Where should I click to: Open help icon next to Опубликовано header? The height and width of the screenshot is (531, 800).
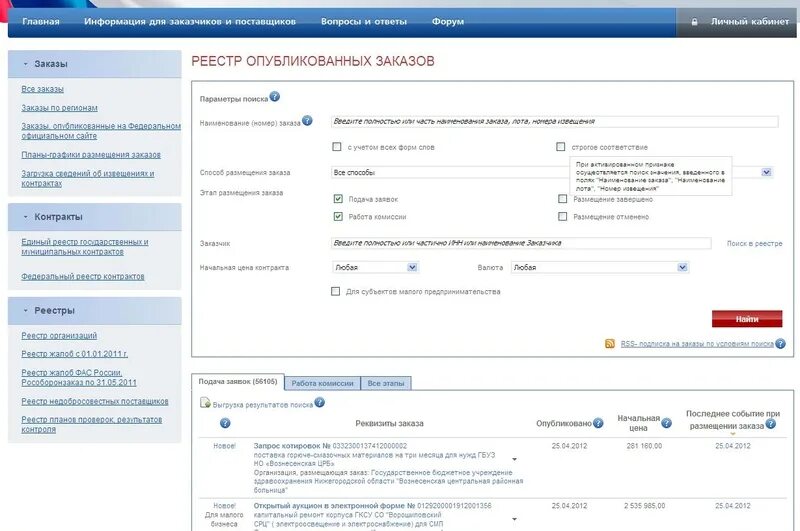(598, 423)
